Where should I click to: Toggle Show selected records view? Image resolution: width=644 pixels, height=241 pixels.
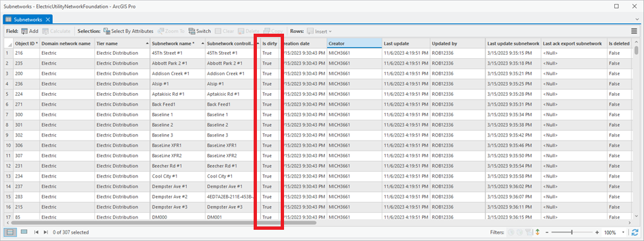point(24,232)
